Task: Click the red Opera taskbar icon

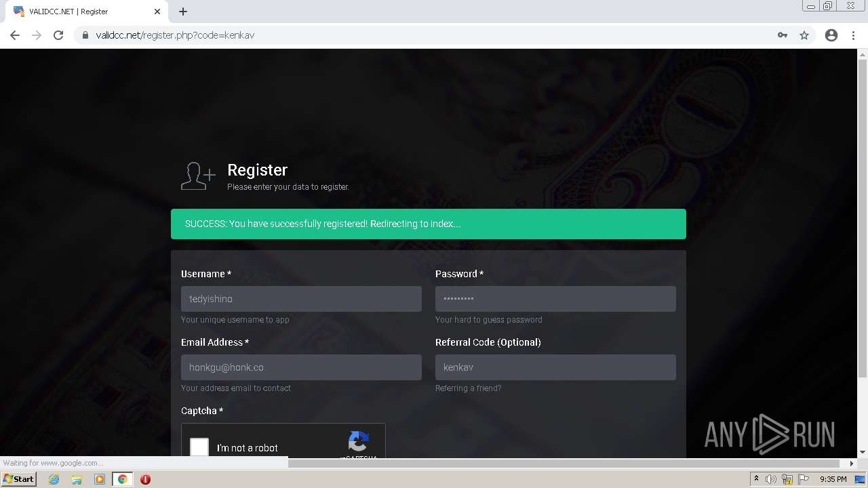Action: (x=145, y=479)
